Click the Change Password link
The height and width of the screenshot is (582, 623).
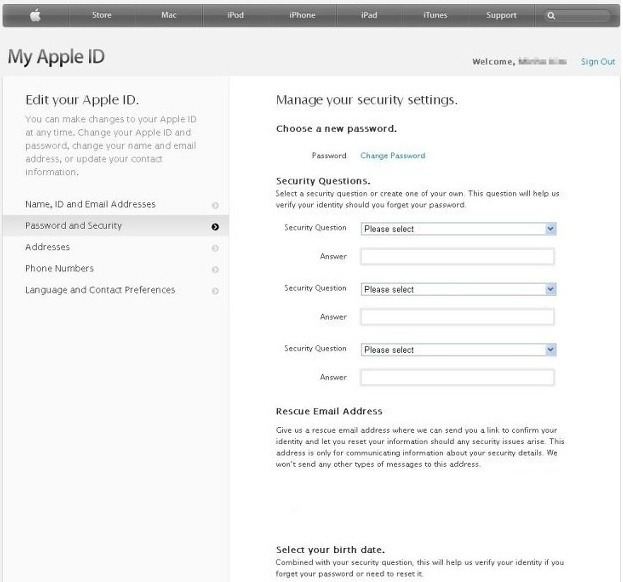[393, 155]
